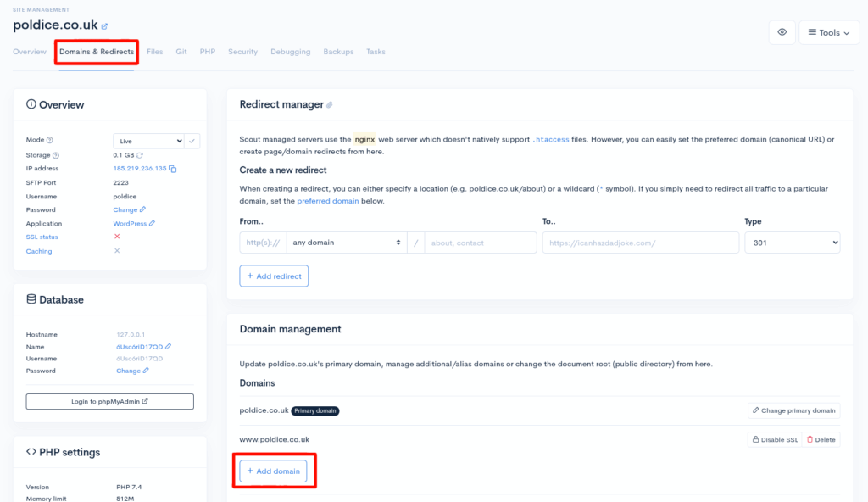
Task: Switch to the Backups tab
Action: click(338, 52)
